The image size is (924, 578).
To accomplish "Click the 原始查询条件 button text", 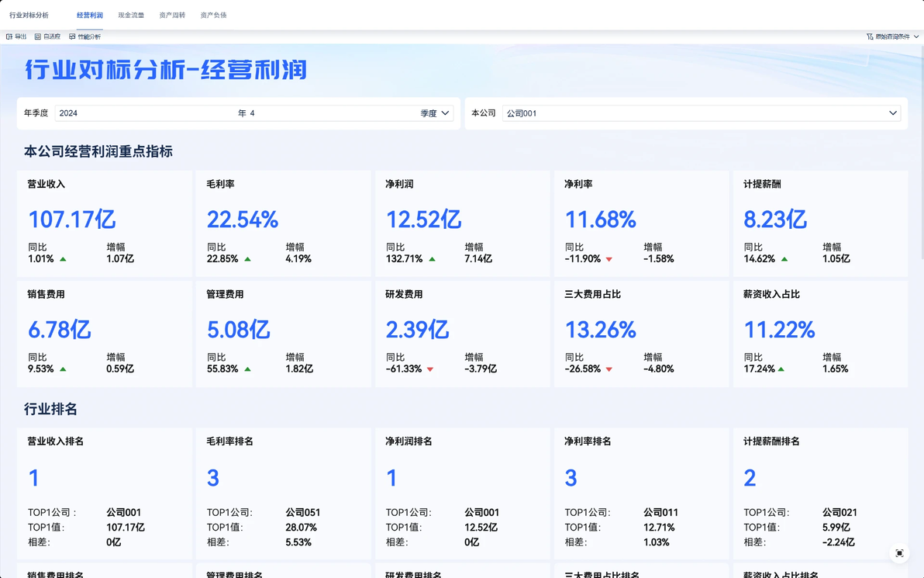I will [x=893, y=36].
